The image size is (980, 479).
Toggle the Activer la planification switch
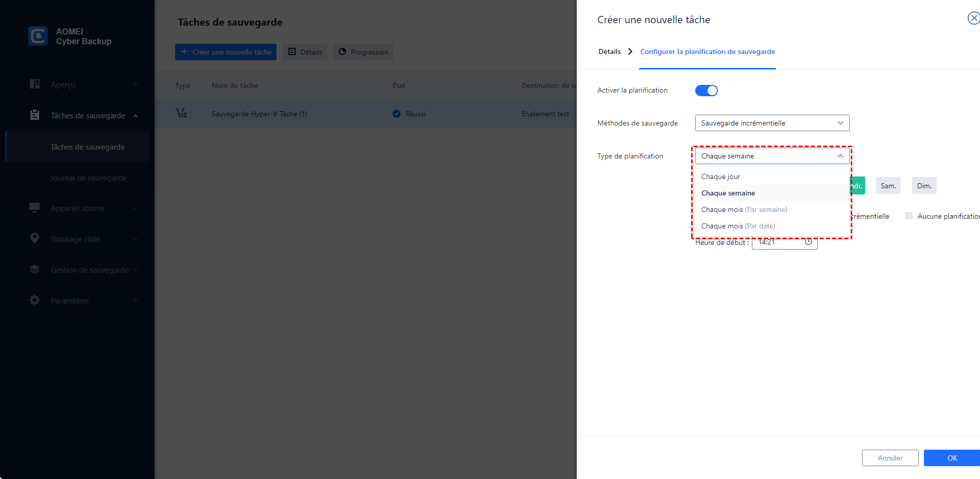coord(706,91)
